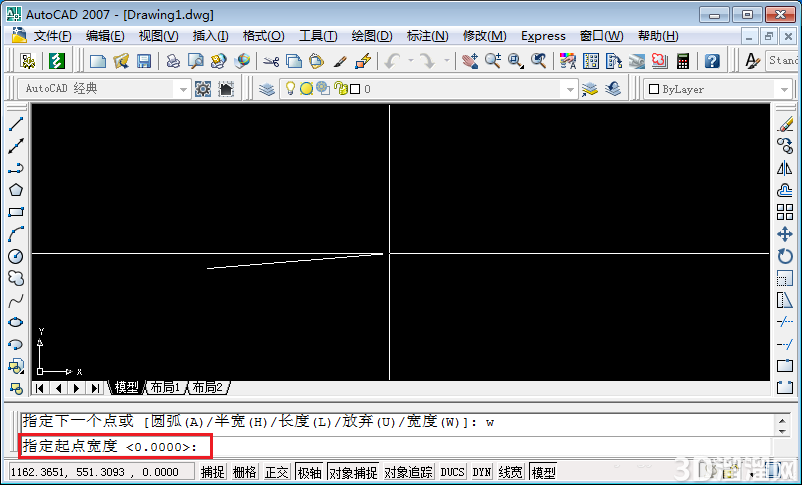Click the Plot (print) icon
Viewport: 802px width, 485px height.
173,61
